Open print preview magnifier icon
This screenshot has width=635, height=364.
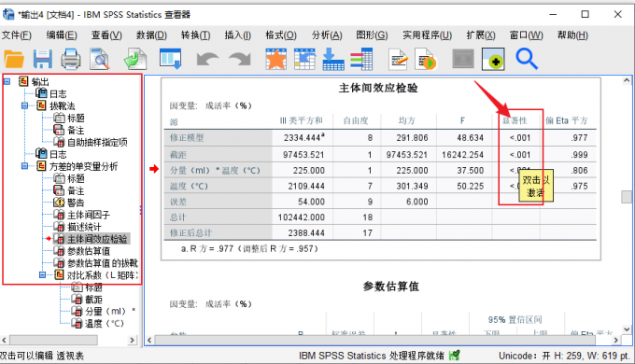pos(100,59)
